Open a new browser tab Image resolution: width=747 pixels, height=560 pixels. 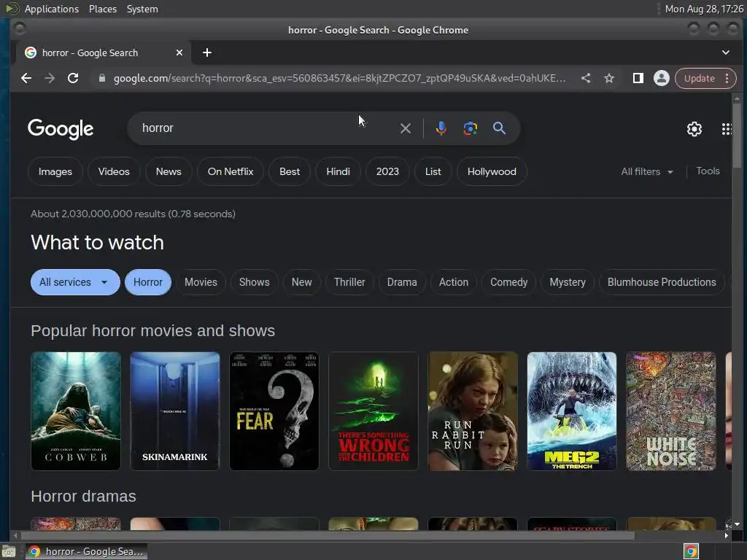[x=206, y=52]
